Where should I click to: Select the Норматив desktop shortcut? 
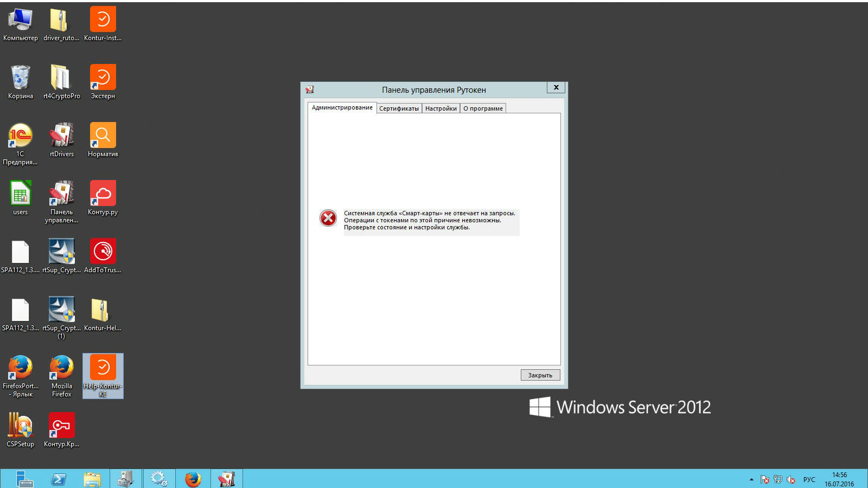pos(103,139)
